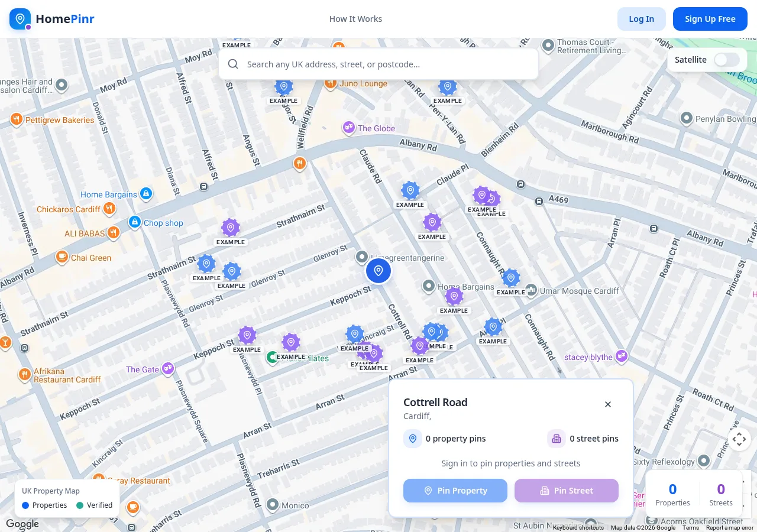Screen dimensions: 757x532
Task: Click the blue Example pin on Claude Rd
Action: click(x=410, y=191)
